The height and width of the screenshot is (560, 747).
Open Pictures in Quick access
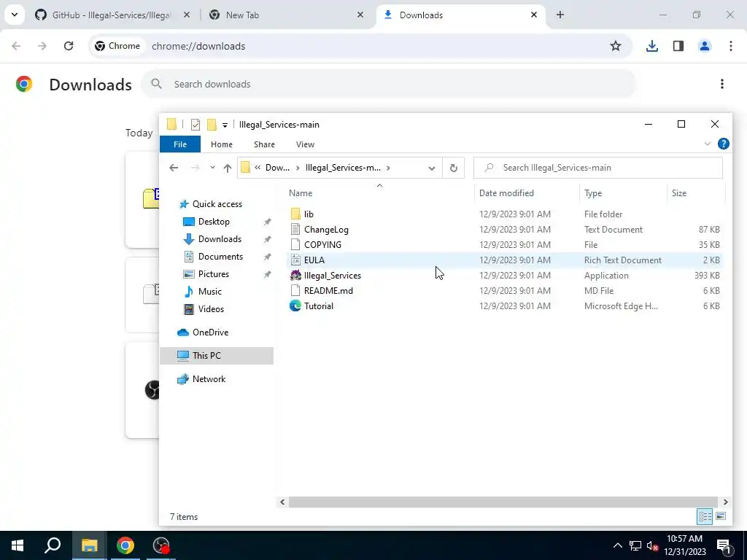[213, 274]
